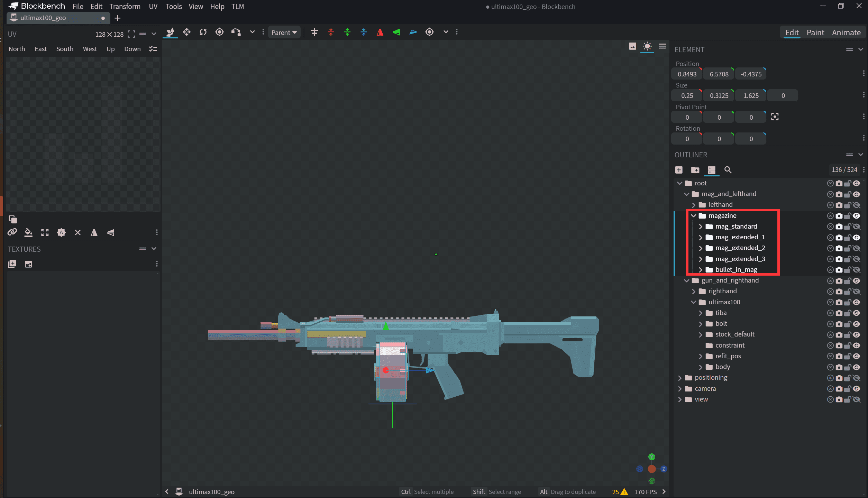
Task: Switch to Animate mode
Action: [846, 33]
